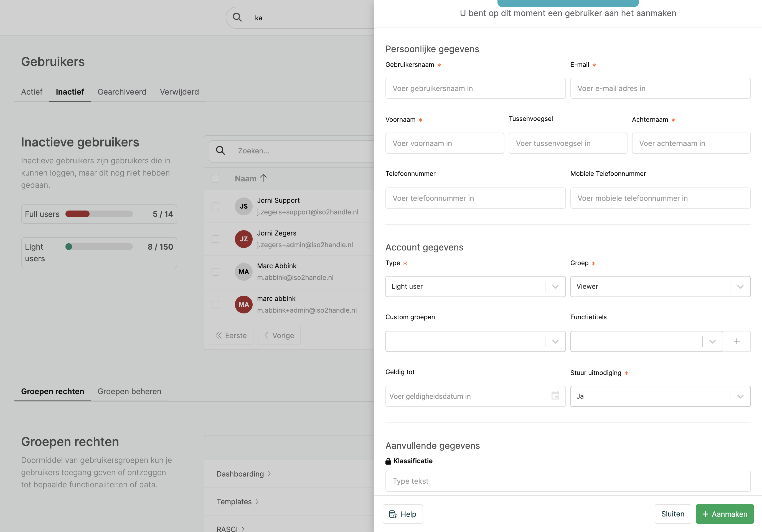Focus the Voornaam input field

click(444, 143)
